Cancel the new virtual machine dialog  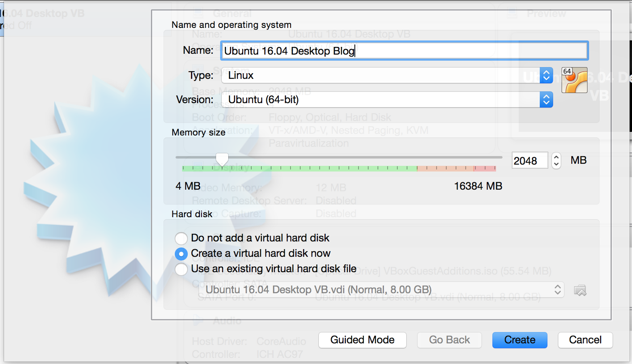coord(585,340)
